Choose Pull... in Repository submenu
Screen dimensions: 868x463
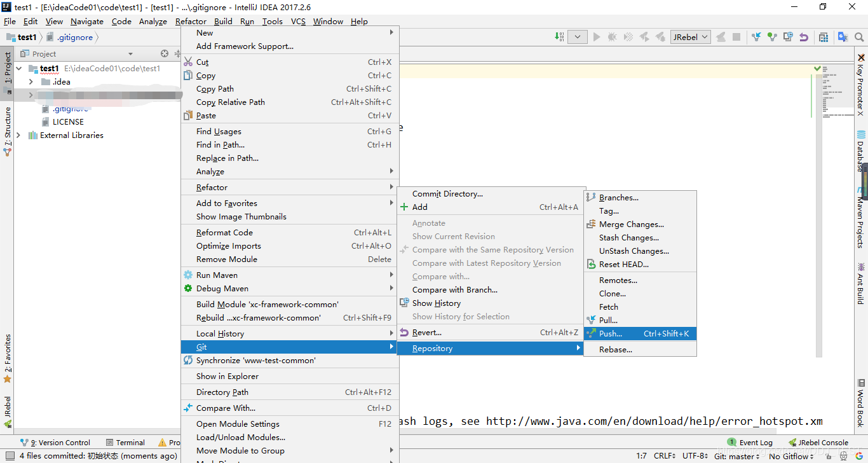click(641, 320)
